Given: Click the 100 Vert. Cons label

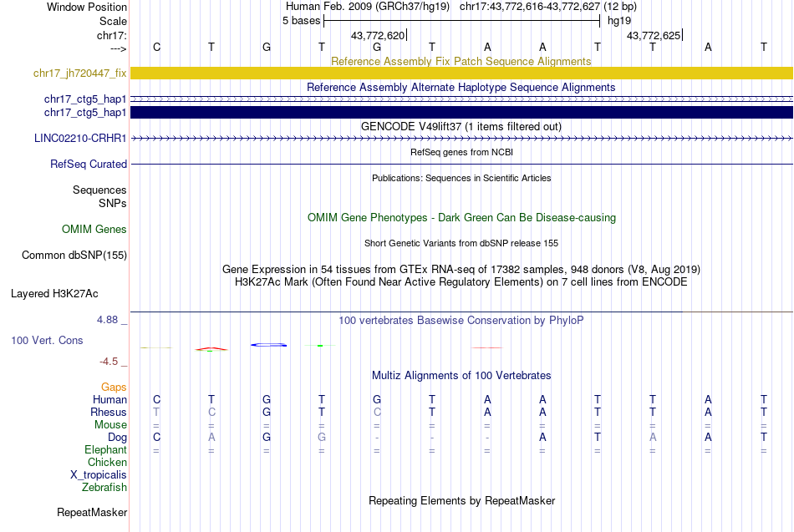Looking at the screenshot, I should [47, 341].
